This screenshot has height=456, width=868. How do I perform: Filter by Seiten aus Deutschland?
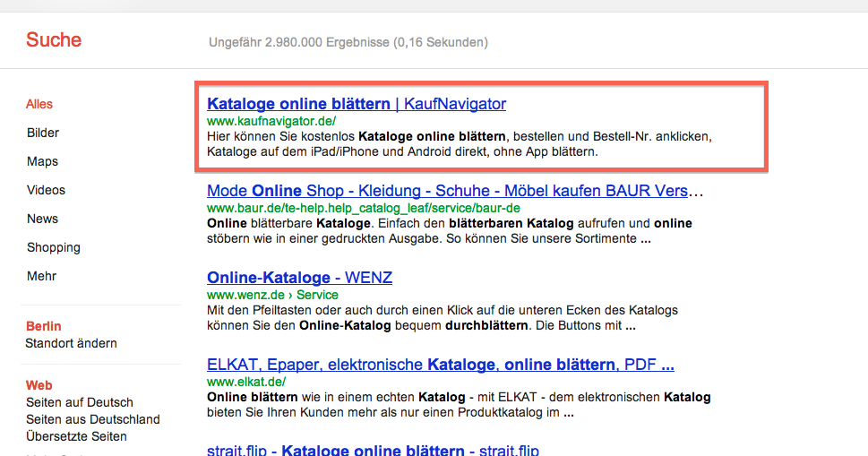tap(93, 419)
